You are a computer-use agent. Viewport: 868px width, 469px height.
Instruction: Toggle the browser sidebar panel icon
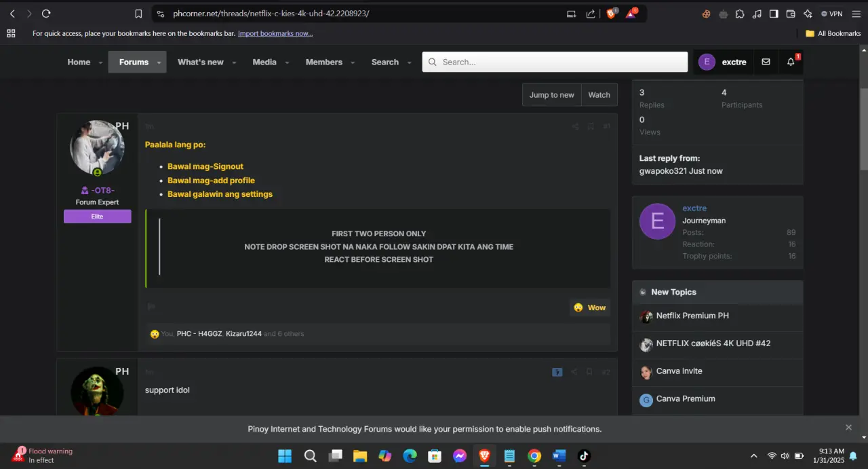point(774,14)
